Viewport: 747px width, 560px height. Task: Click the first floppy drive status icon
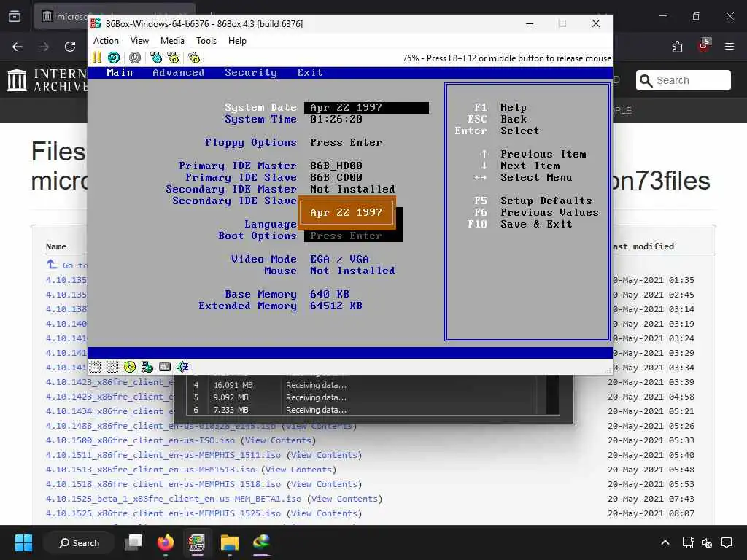coord(96,367)
